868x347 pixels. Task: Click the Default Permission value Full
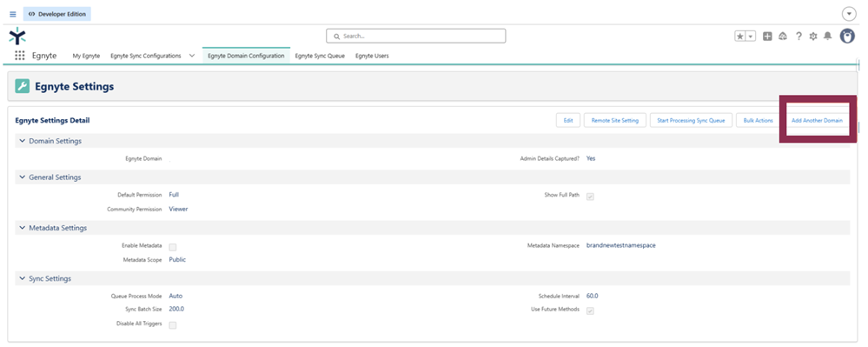174,195
